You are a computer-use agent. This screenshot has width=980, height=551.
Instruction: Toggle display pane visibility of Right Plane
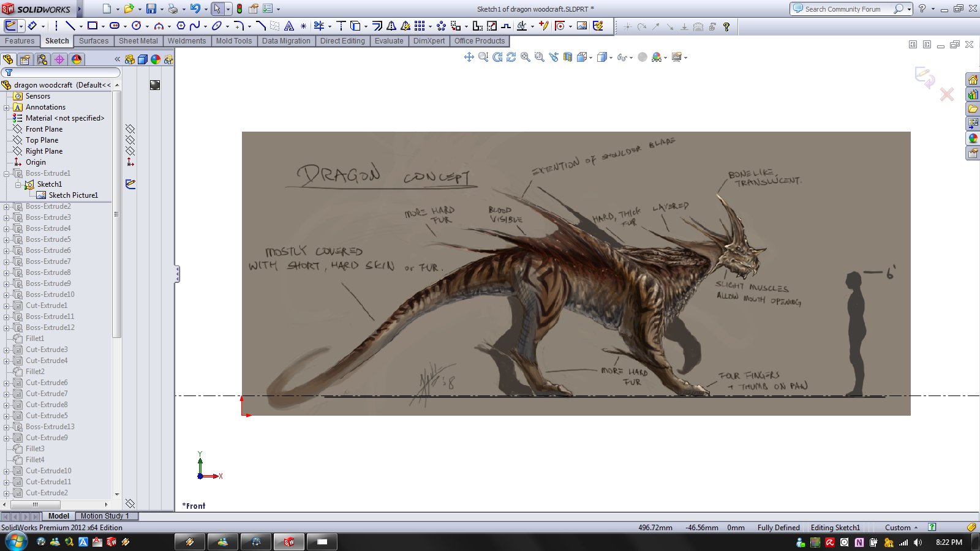coord(130,151)
